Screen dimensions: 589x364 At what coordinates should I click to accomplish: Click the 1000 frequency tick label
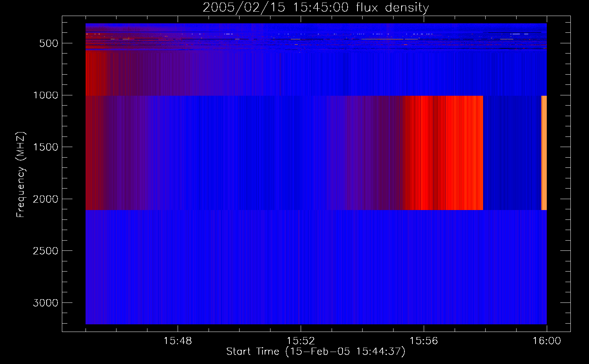coord(46,95)
